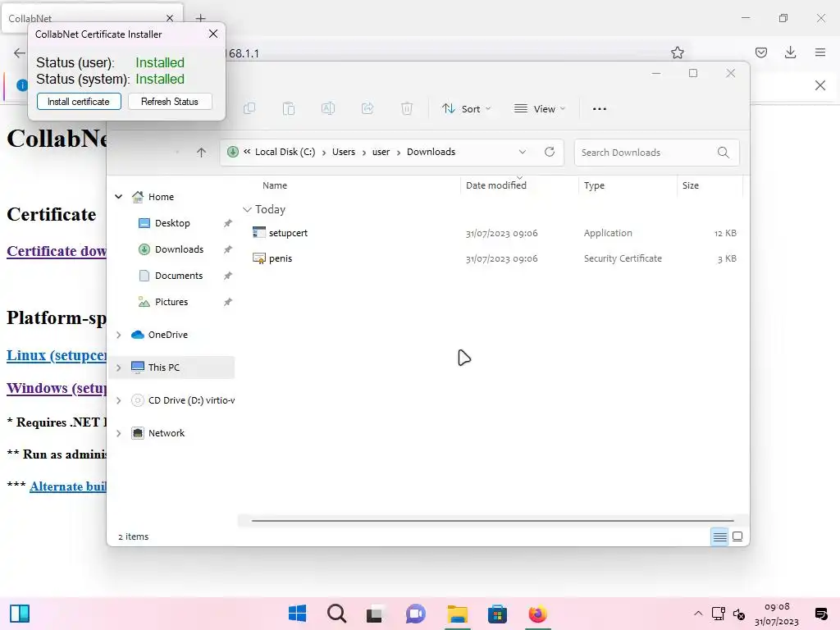Sort by the Size column header
Viewport: 840px width, 630px height.
click(691, 185)
